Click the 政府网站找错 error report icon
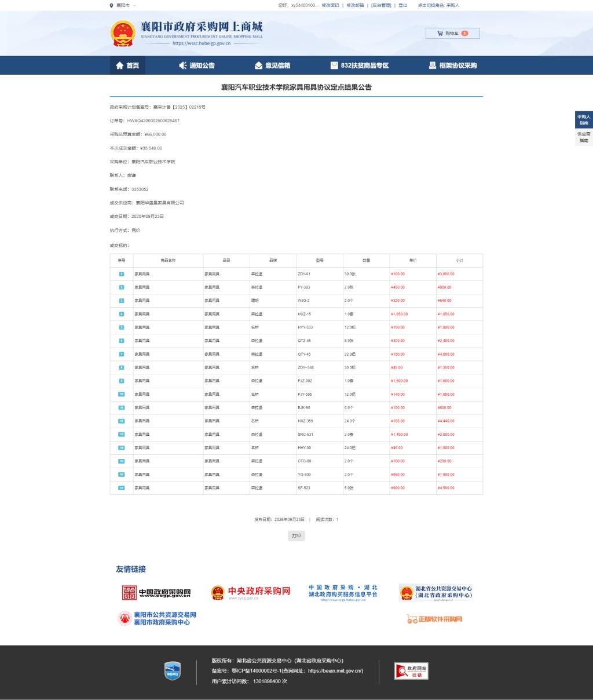Screen dimensions: 593x700 (411, 671)
